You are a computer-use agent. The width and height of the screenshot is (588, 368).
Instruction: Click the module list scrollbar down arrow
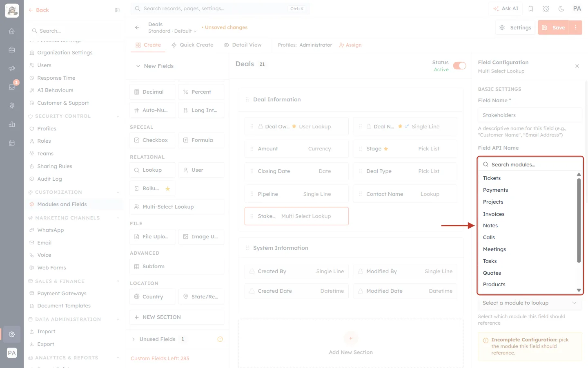pos(579,290)
